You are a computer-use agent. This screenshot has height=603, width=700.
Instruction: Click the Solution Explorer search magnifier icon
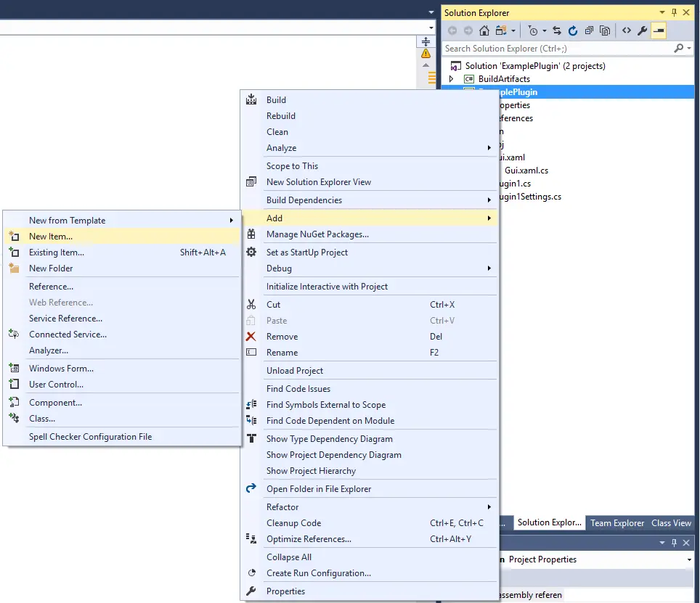coord(678,48)
